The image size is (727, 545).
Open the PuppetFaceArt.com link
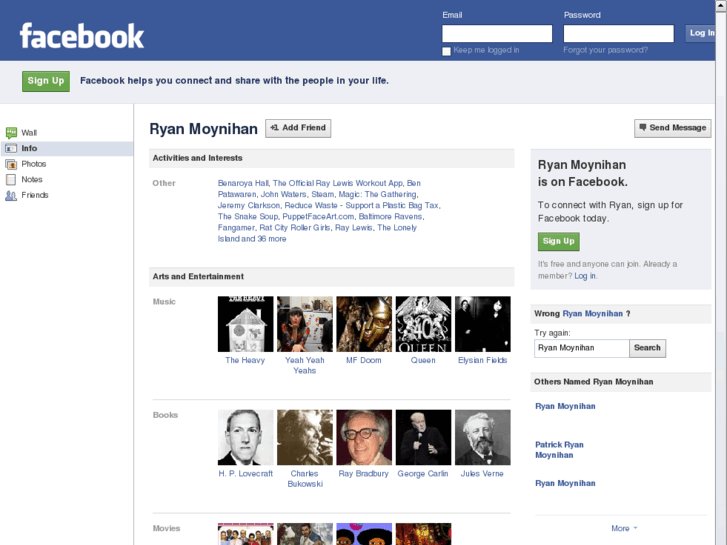(318, 217)
